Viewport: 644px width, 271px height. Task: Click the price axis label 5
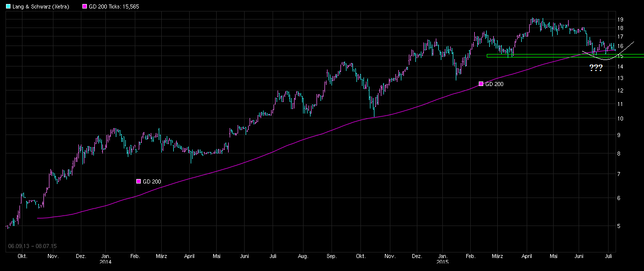click(x=619, y=226)
